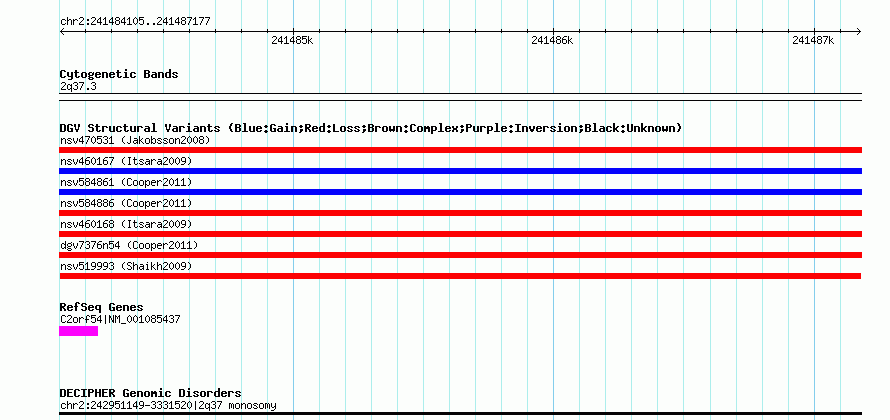Click the RefSeq Genes track title
The width and height of the screenshot is (890, 420).
[x=102, y=308]
